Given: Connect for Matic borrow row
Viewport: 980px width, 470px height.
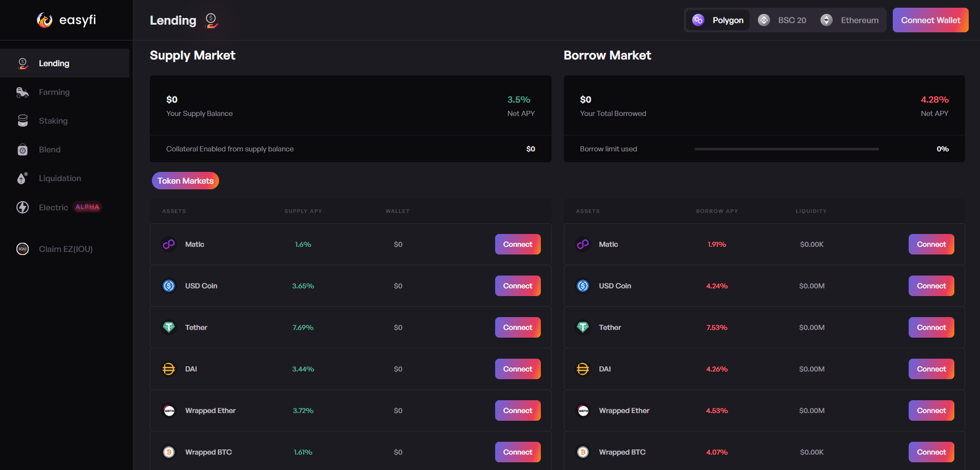Looking at the screenshot, I should point(931,244).
